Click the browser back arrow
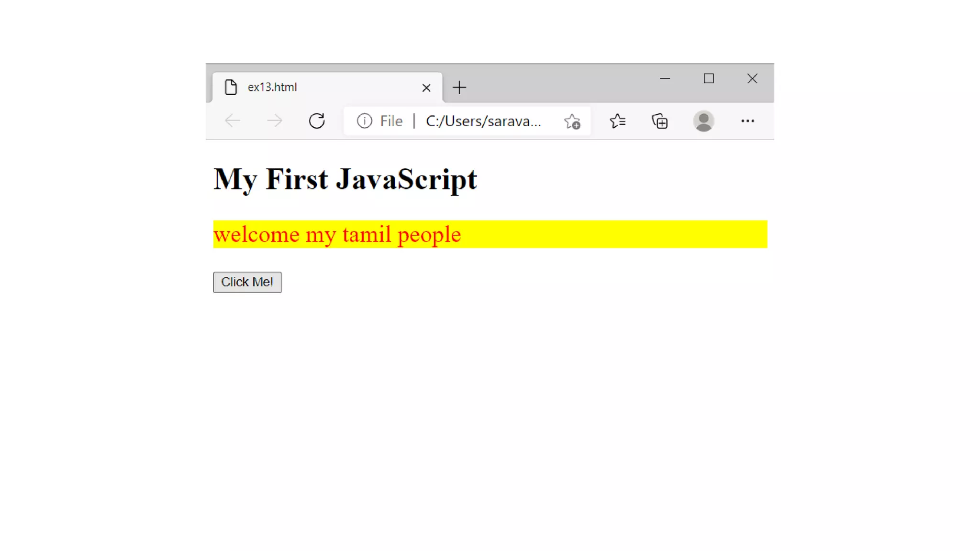Screen dimensions: 980x551 point(233,121)
